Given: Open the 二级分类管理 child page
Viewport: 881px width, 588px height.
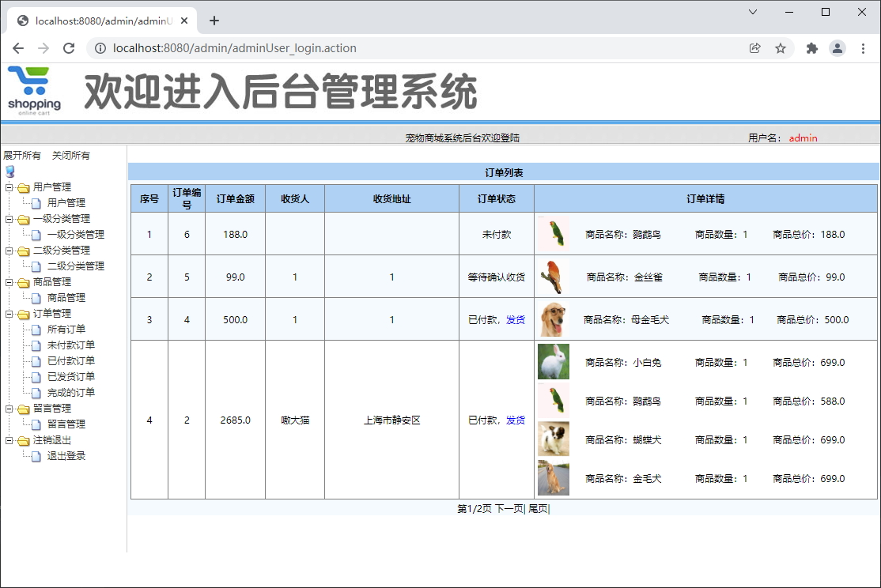Looking at the screenshot, I should (76, 266).
